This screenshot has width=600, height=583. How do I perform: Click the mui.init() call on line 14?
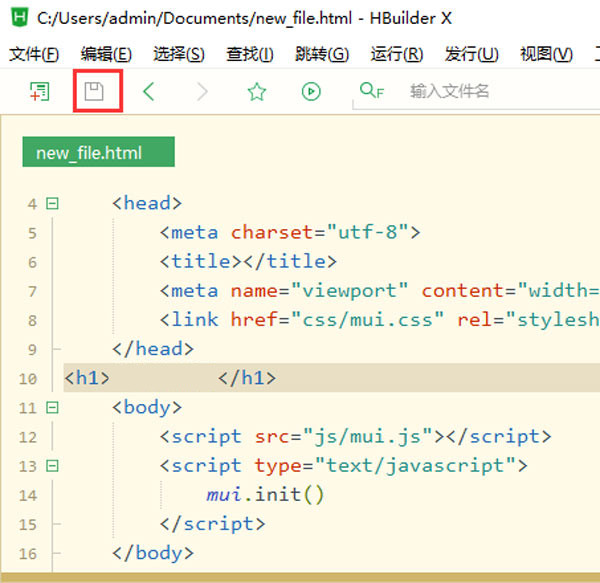[265, 495]
